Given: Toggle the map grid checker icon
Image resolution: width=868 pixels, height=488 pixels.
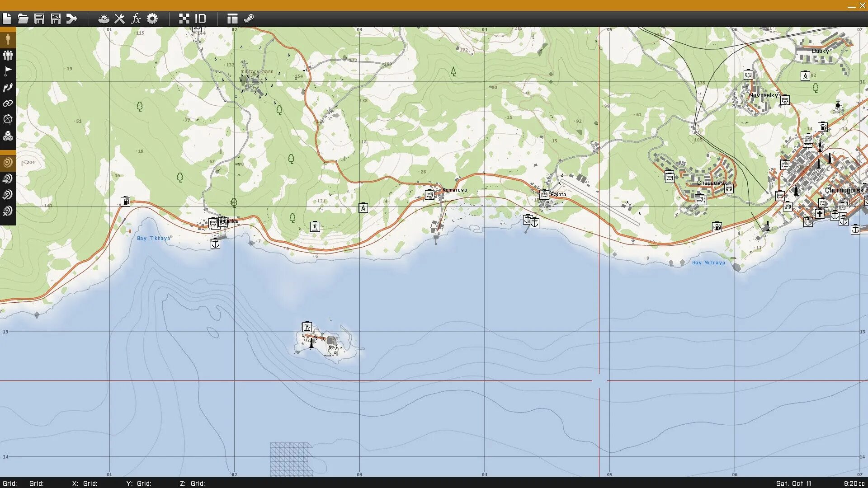Looking at the screenshot, I should (x=184, y=19).
